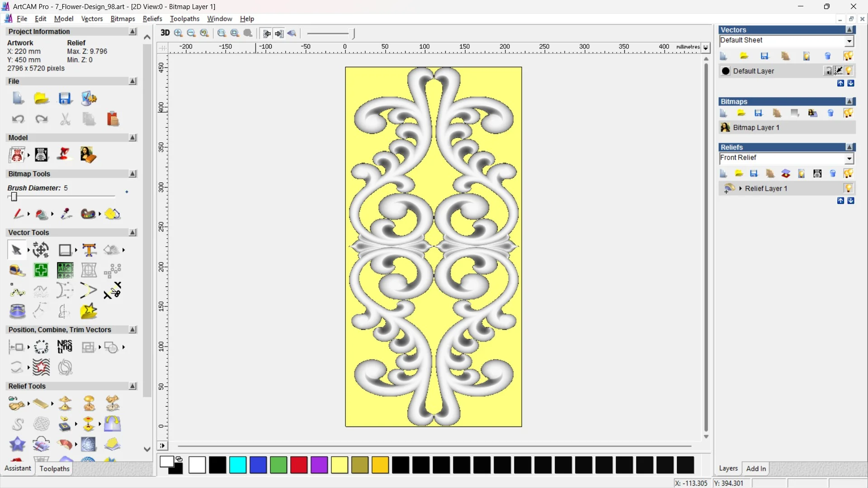Select the vector selection arrow tool
This screenshot has height=488, width=868.
tap(16, 249)
